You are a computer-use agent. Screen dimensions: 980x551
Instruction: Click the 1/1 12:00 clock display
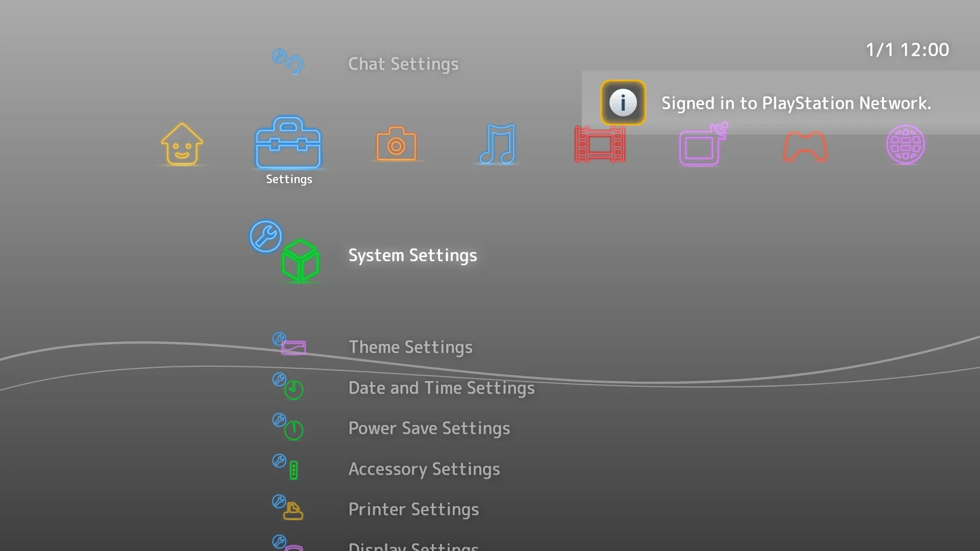pyautogui.click(x=907, y=50)
